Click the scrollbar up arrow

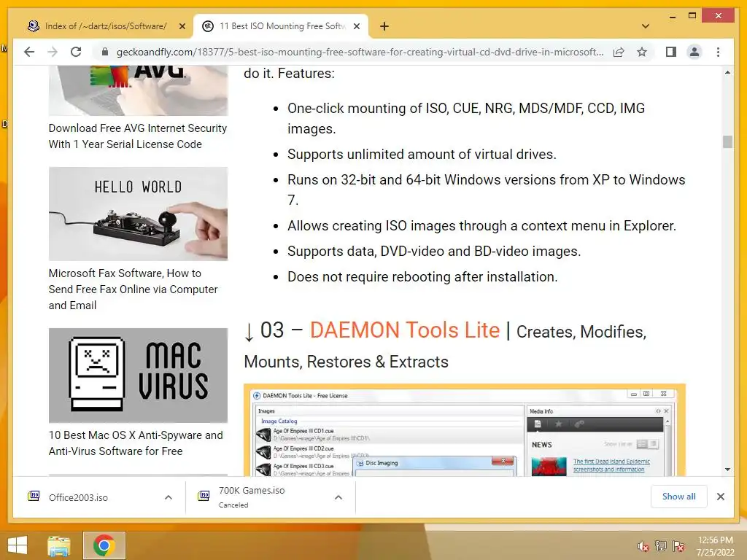pos(727,72)
